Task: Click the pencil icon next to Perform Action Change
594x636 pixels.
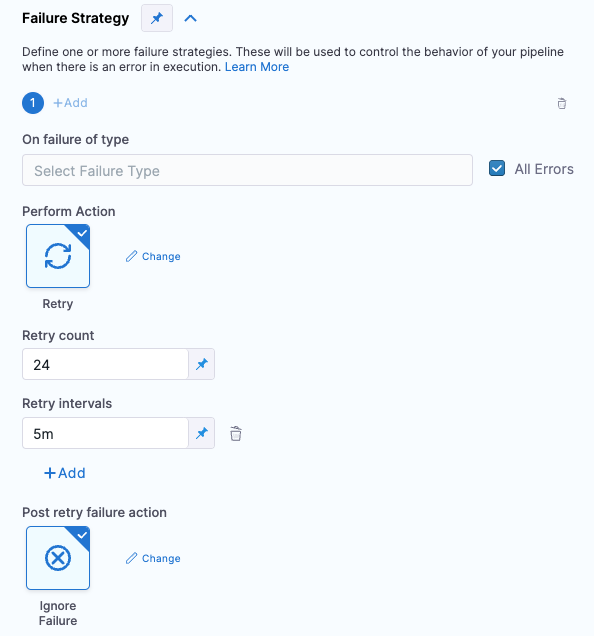Action: [x=131, y=256]
